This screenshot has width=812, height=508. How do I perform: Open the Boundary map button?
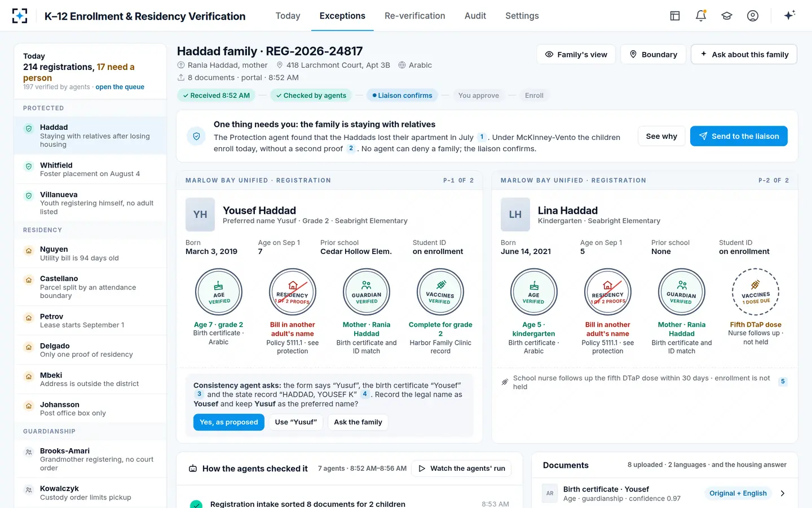pos(653,54)
